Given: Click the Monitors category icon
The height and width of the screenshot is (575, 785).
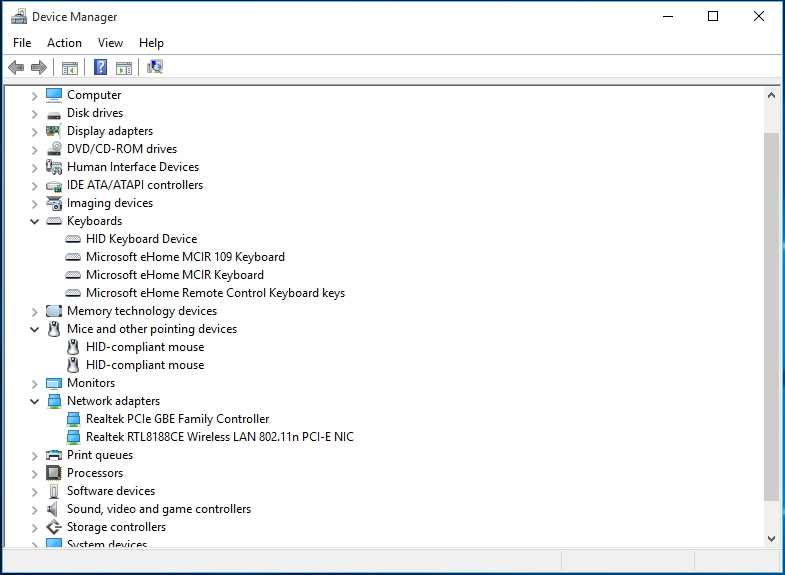Looking at the screenshot, I should 54,383.
